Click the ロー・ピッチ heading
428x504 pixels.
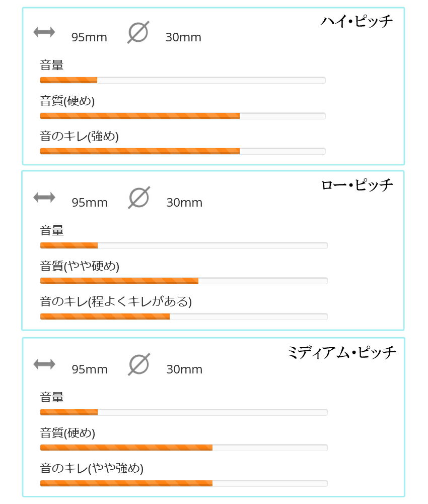pos(357,185)
